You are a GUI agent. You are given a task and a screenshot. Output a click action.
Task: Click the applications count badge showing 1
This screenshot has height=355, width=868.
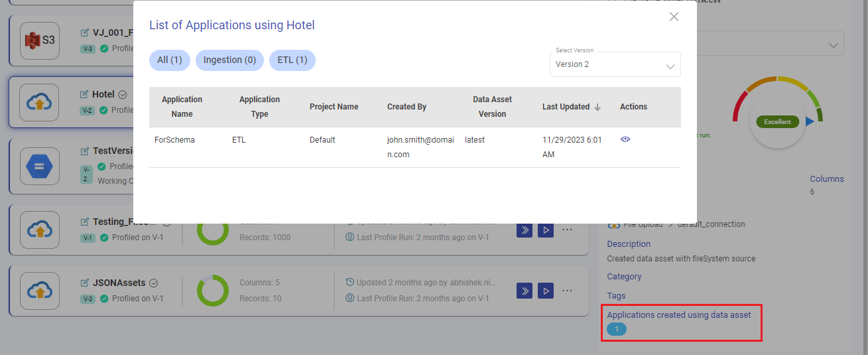click(616, 329)
